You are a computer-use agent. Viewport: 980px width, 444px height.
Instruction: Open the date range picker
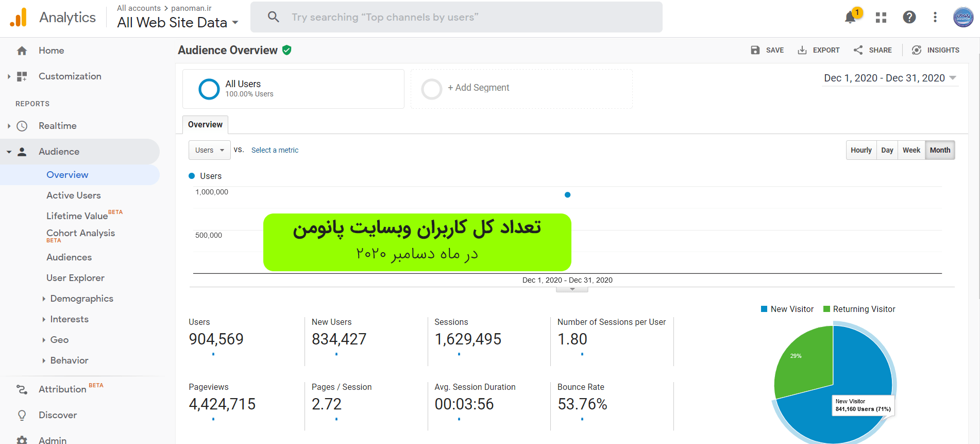(x=890, y=78)
